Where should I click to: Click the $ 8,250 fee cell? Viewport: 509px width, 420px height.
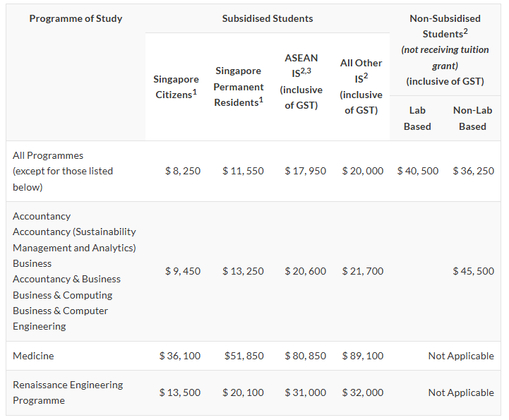(x=183, y=171)
